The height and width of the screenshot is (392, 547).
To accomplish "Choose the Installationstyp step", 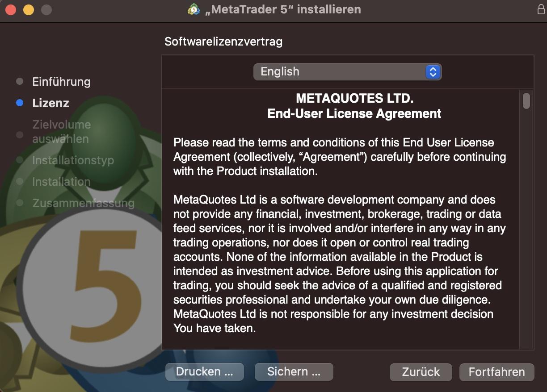I will [x=73, y=160].
